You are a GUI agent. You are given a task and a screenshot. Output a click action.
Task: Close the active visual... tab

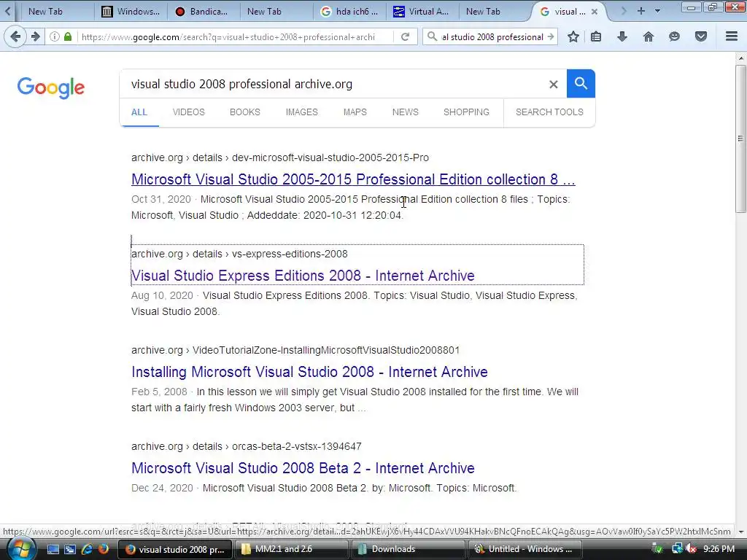click(x=594, y=12)
